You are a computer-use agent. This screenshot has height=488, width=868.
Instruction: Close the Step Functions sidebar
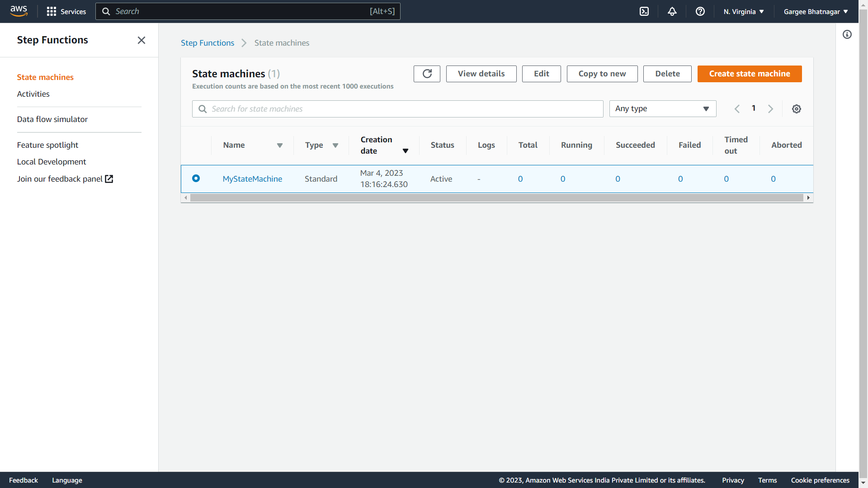[142, 40]
